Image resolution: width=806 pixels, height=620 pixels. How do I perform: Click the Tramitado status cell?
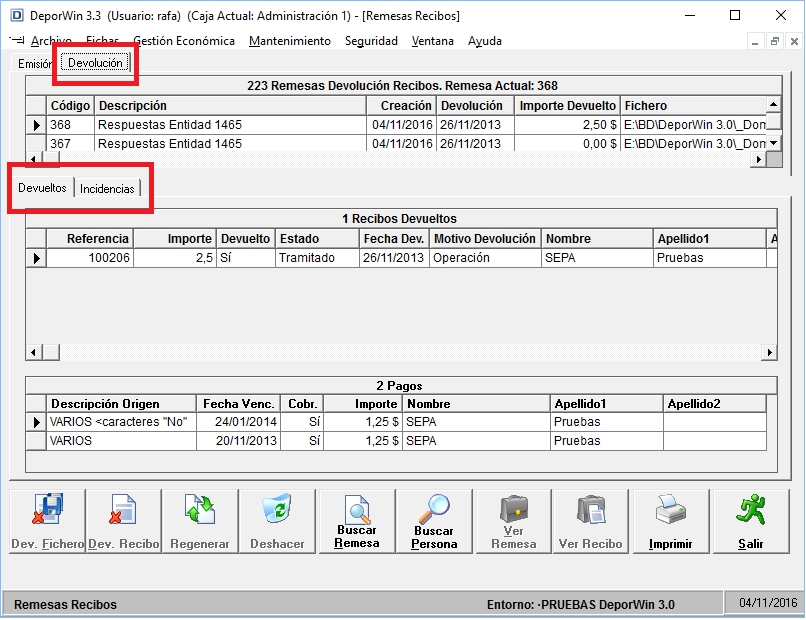coord(317,258)
